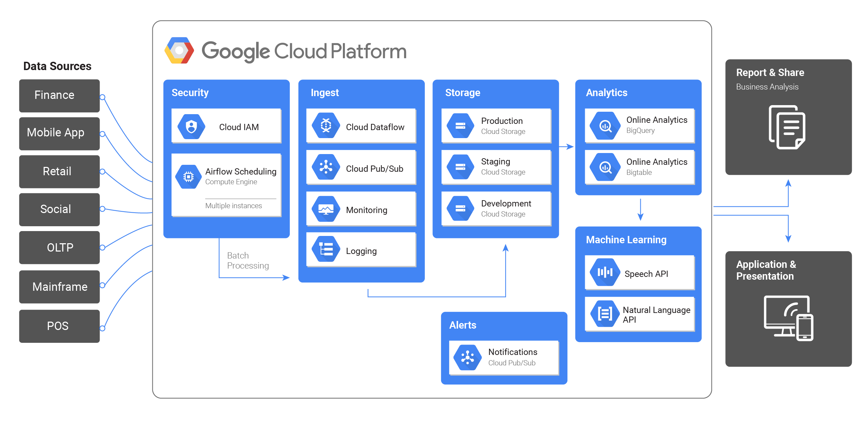Click the Analytics panel heading

[x=607, y=93]
